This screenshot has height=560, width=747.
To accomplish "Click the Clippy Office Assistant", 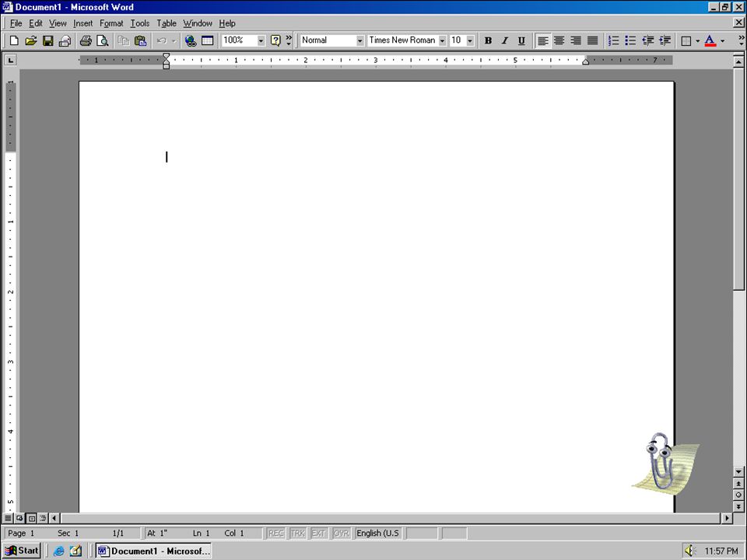I will pyautogui.click(x=665, y=463).
